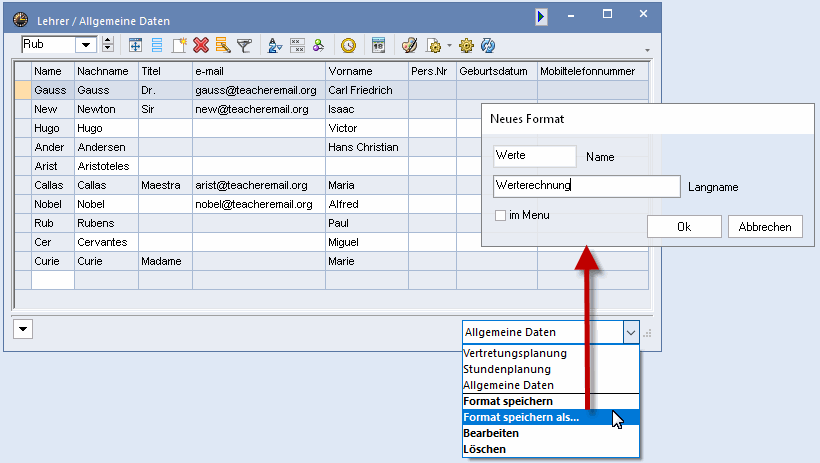The image size is (820, 463).
Task: Open the timetable clock icon
Action: (348, 46)
